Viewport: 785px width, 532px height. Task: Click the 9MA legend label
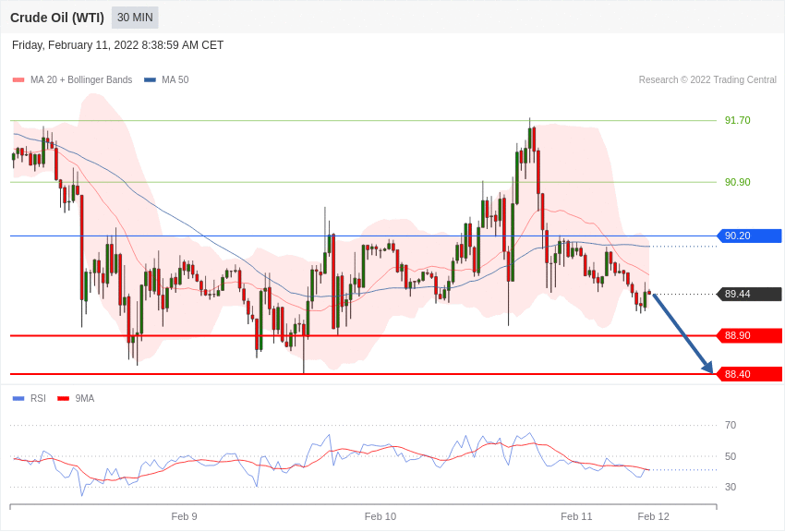coord(85,398)
